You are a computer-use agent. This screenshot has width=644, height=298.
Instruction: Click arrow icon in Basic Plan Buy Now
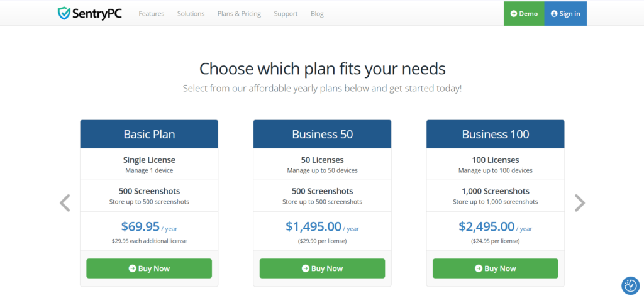(x=132, y=268)
